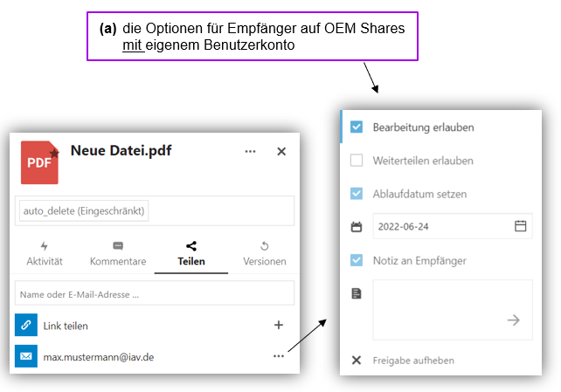Screen dimensions: 561x392
Task: Toggle the Bearbeitung erlauben checkbox
Action: click(x=357, y=127)
